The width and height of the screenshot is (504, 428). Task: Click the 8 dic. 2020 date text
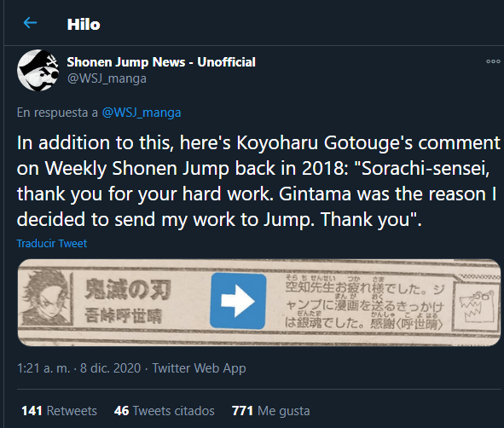(x=110, y=368)
